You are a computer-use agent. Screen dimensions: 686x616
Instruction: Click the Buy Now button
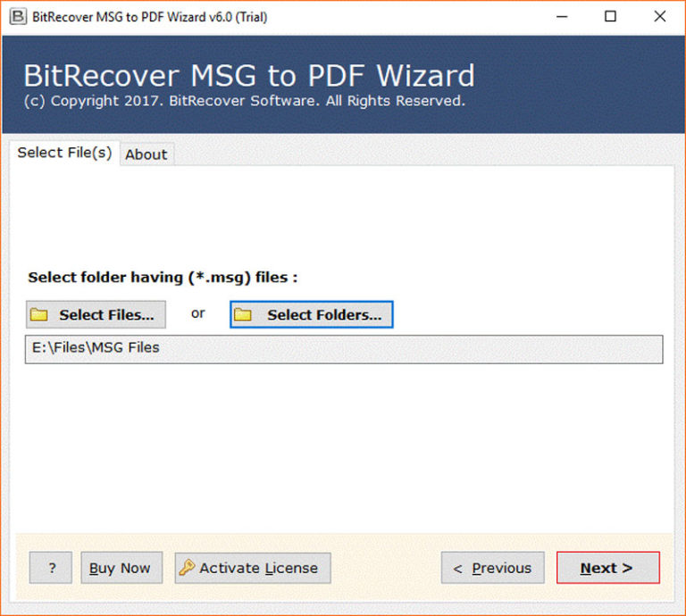(x=121, y=568)
